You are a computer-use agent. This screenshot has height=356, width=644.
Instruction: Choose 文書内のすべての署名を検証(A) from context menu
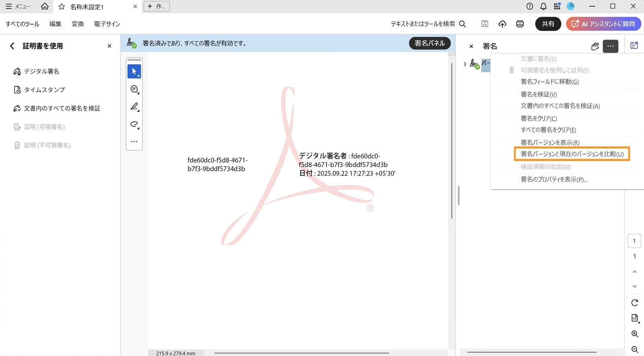(x=560, y=106)
